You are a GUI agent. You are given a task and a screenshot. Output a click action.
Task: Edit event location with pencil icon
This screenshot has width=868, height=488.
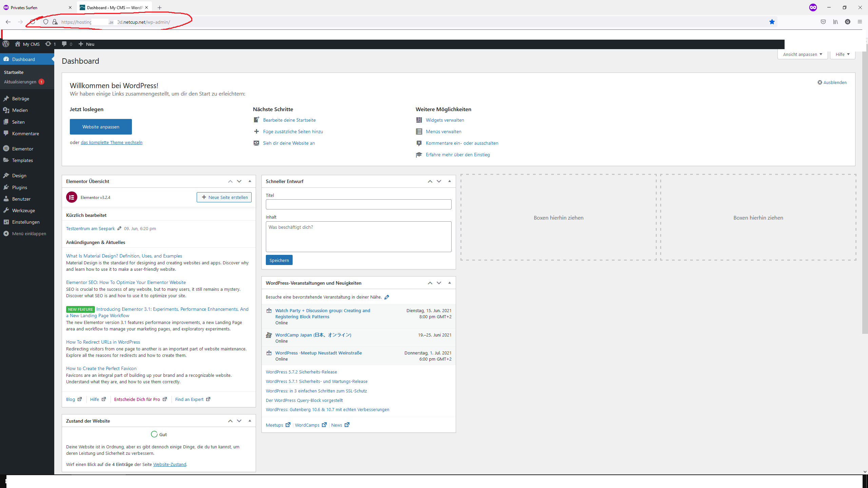(x=387, y=297)
